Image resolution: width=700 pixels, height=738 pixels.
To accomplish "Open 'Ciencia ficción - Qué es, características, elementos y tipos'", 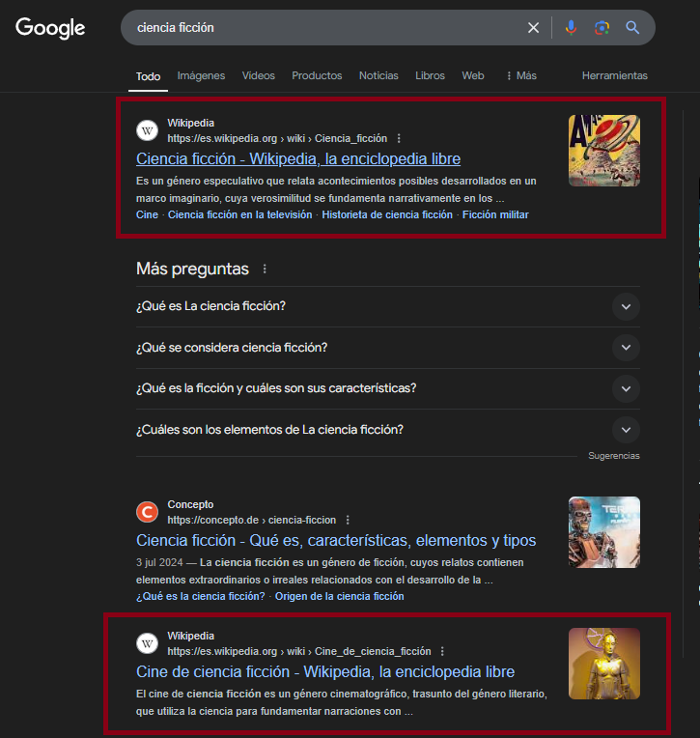I will [336, 540].
